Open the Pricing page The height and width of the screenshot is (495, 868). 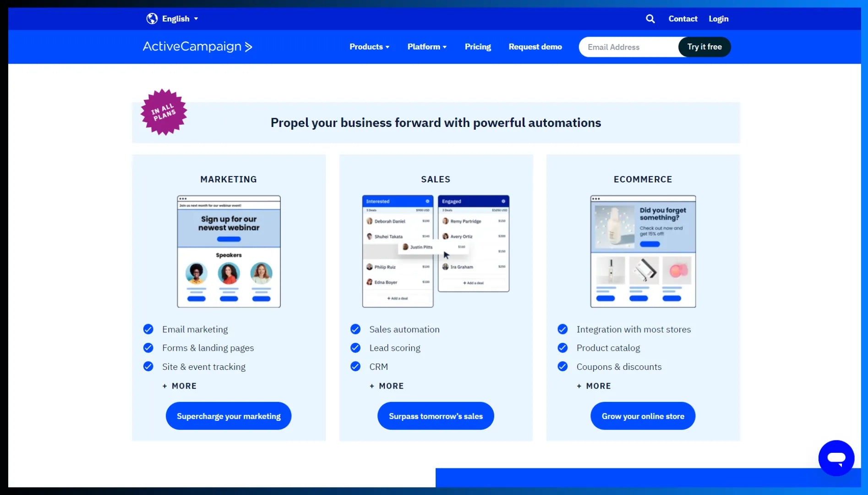coord(478,47)
